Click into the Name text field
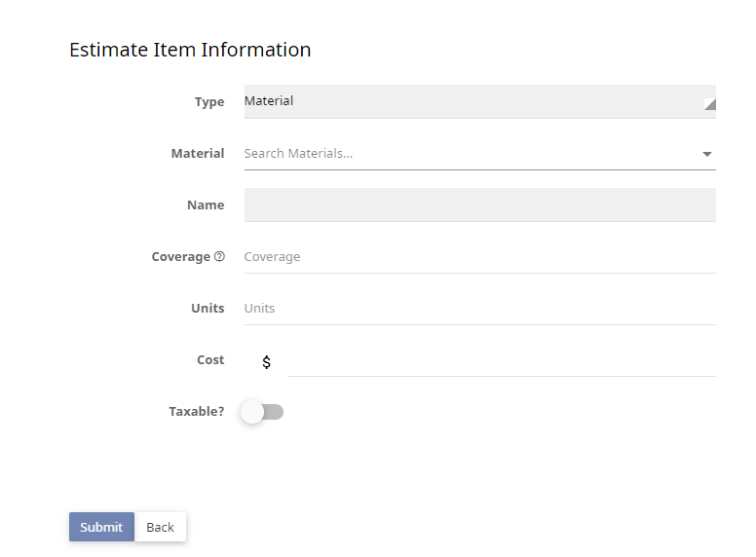 [x=479, y=204]
